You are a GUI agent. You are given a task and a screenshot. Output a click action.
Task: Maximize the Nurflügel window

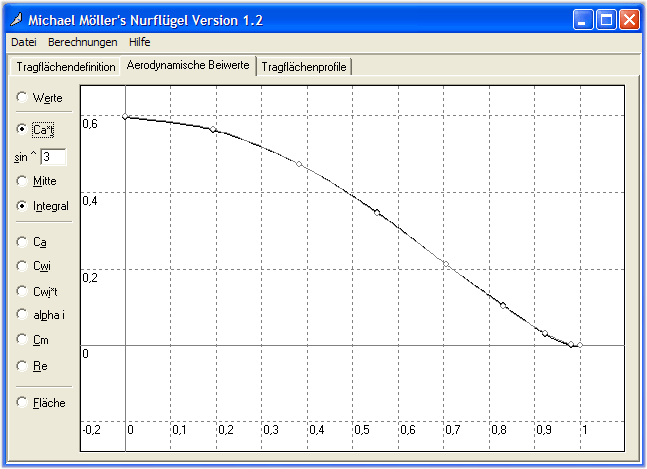(606, 19)
